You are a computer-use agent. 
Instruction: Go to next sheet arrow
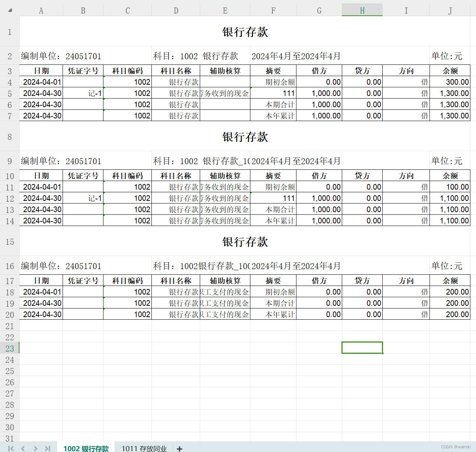(x=35, y=448)
